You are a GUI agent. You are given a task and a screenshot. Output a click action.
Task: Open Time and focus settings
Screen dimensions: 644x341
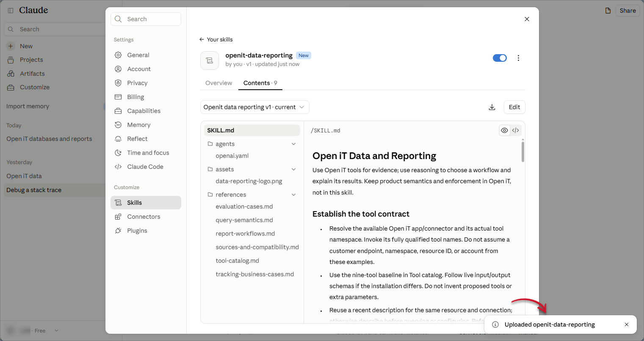146,153
